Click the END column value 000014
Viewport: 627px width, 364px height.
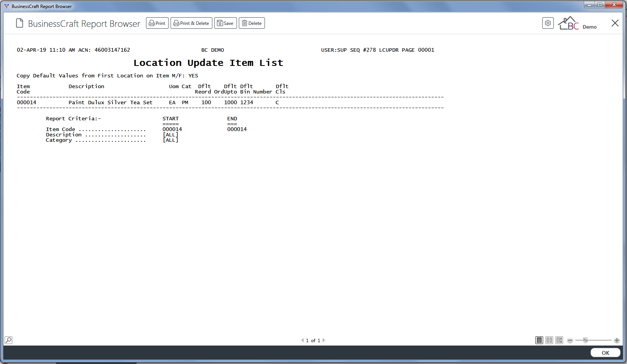pos(237,129)
